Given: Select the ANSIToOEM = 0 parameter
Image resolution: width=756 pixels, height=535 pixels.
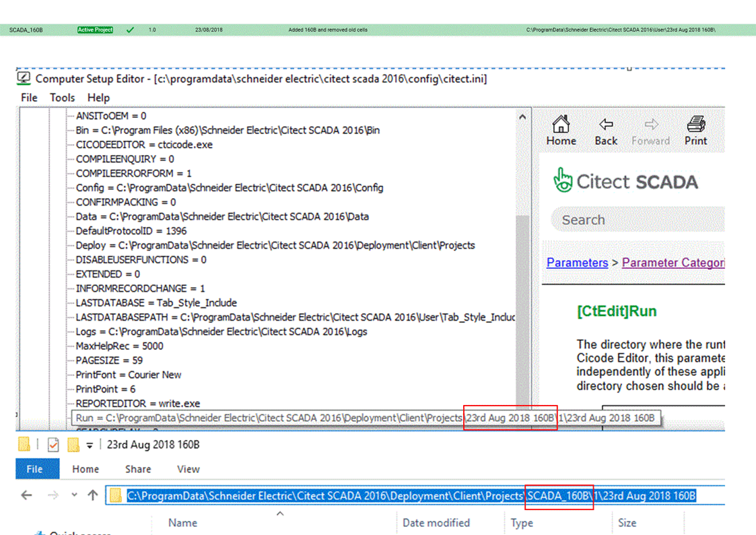Looking at the screenshot, I should coord(111,116).
